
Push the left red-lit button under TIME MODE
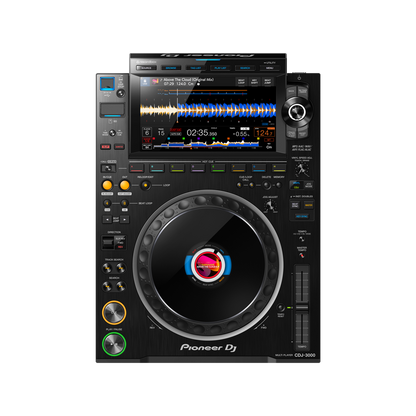tap(106, 147)
